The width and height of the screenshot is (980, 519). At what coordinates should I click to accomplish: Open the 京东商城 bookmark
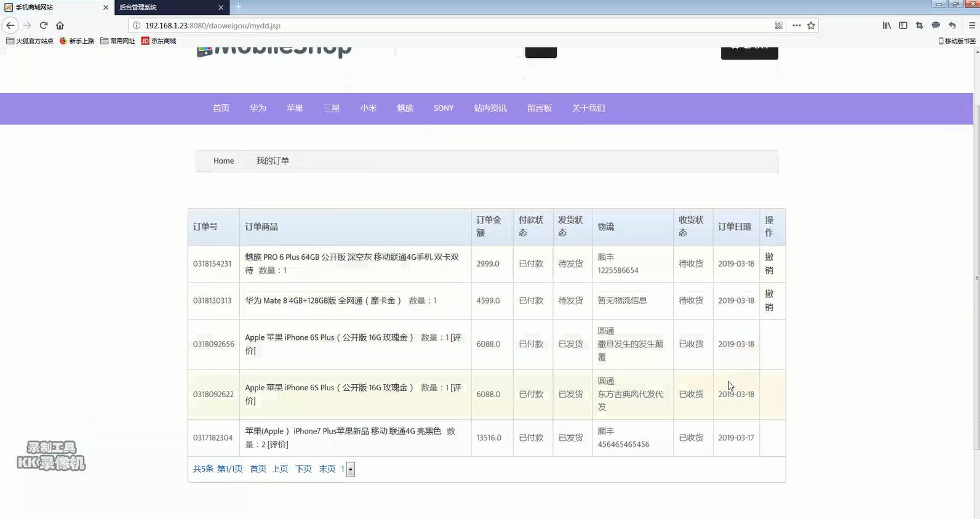click(x=159, y=41)
